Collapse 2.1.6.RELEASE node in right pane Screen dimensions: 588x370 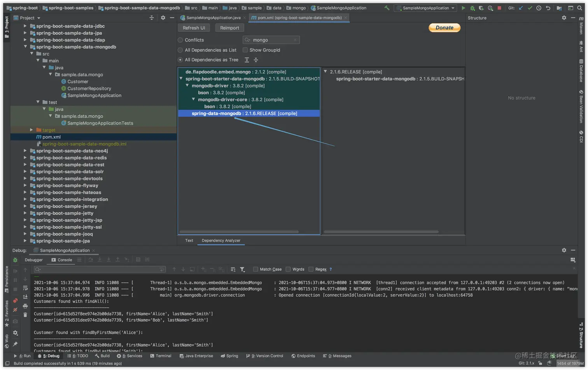tap(325, 72)
